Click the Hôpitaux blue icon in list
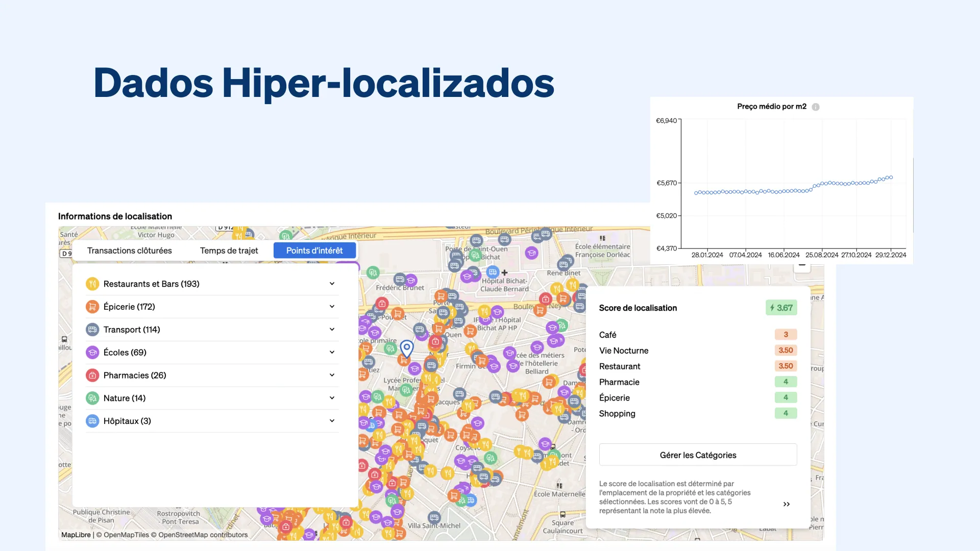The image size is (980, 551). 92,421
